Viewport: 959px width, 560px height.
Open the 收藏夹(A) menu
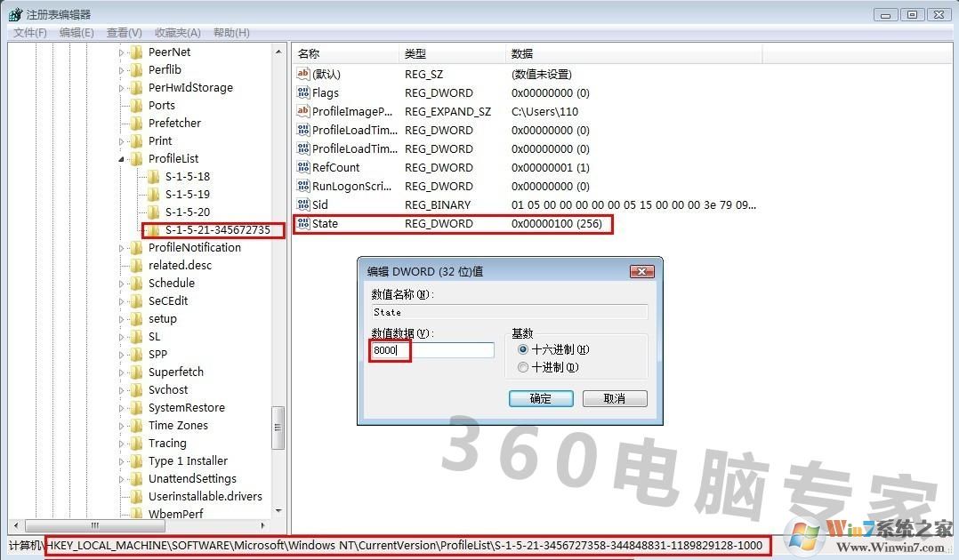pos(177,32)
